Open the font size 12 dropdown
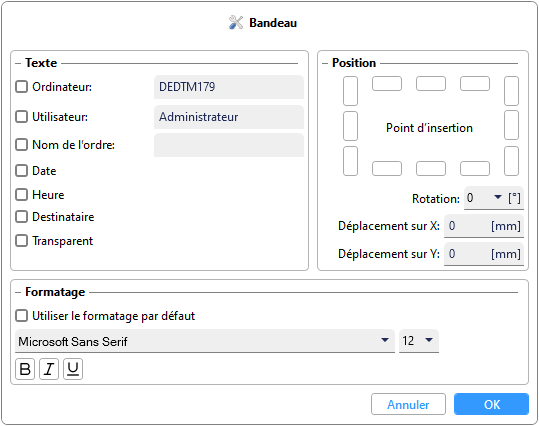Image resolution: width=539 pixels, height=426 pixels. tap(419, 341)
